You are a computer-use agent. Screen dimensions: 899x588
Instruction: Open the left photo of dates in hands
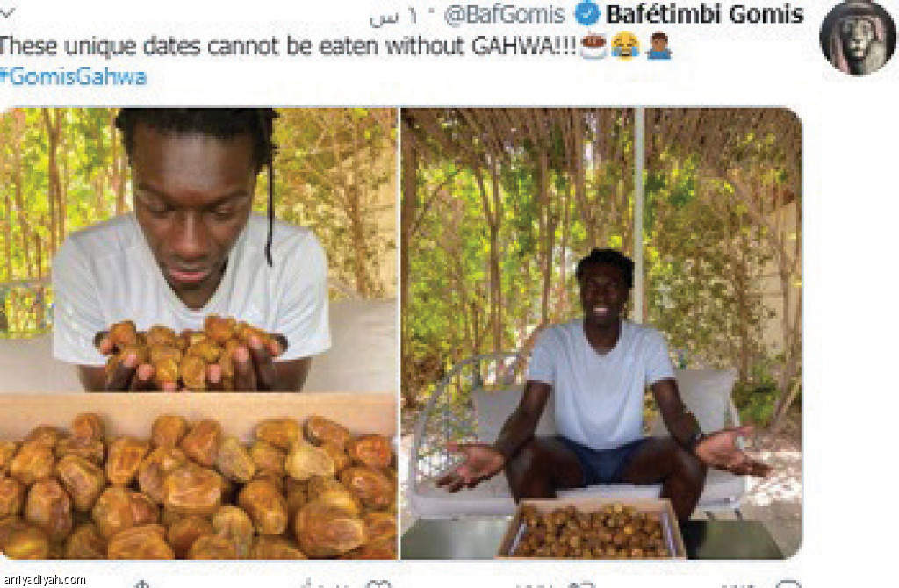[198, 333]
